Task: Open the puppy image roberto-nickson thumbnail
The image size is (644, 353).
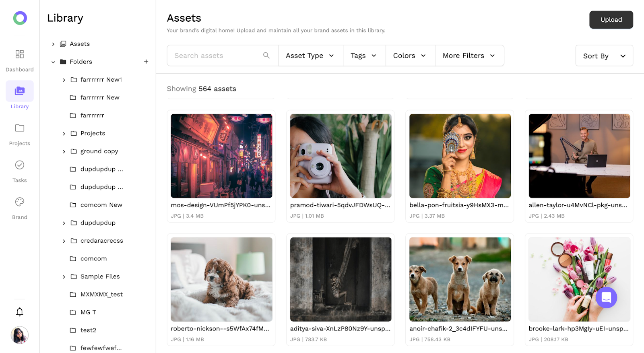Action: [221, 279]
